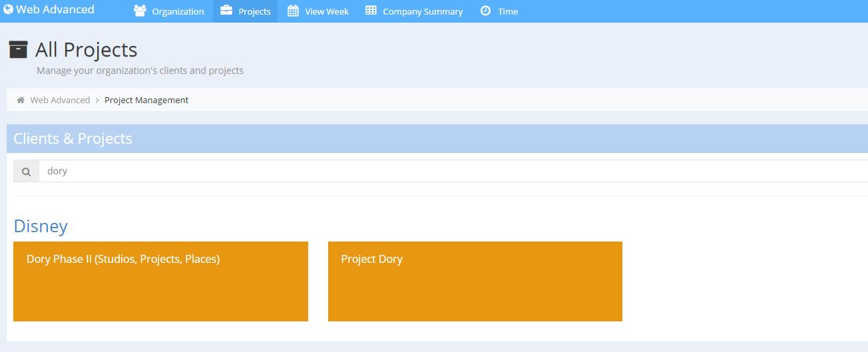Click the Company Summary table icon
The image size is (868, 352).
[371, 11]
